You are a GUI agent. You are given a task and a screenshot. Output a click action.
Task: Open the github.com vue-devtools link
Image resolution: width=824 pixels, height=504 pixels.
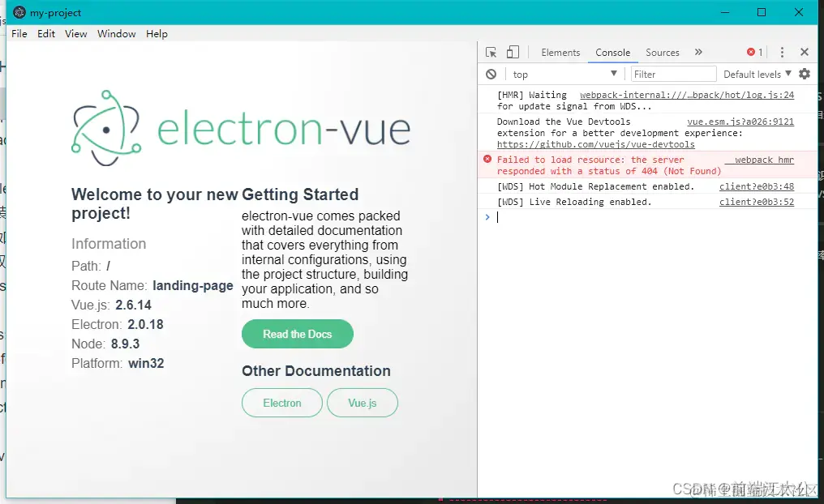click(x=596, y=144)
